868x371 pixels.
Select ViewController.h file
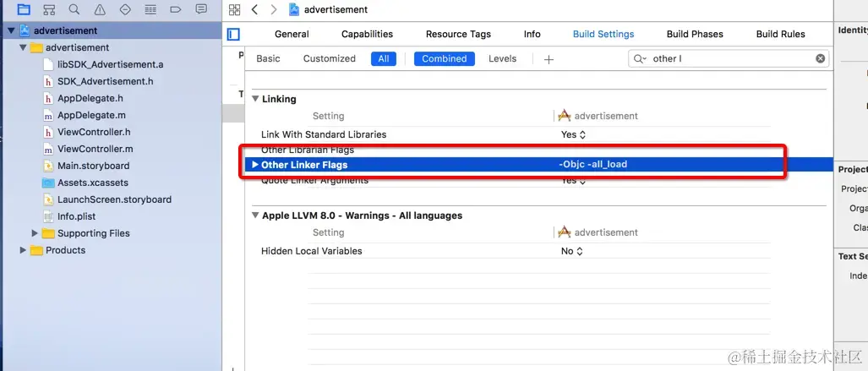click(x=94, y=132)
